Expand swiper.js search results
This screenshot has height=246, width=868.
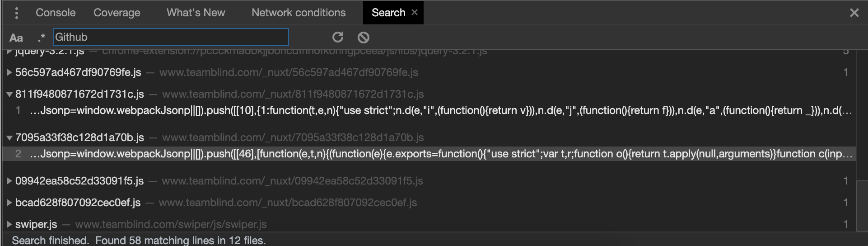tap(9, 224)
